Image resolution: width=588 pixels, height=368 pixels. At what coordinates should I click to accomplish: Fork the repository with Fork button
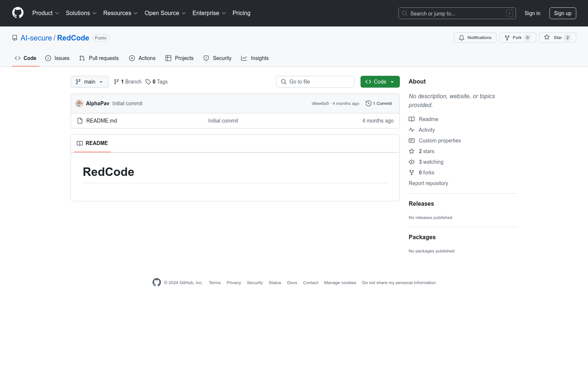(518, 38)
